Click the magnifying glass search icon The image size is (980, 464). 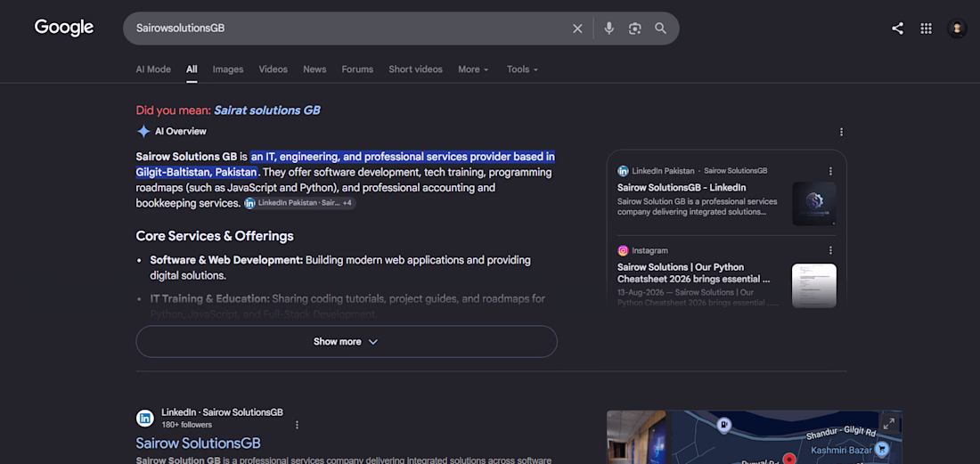[x=661, y=28]
